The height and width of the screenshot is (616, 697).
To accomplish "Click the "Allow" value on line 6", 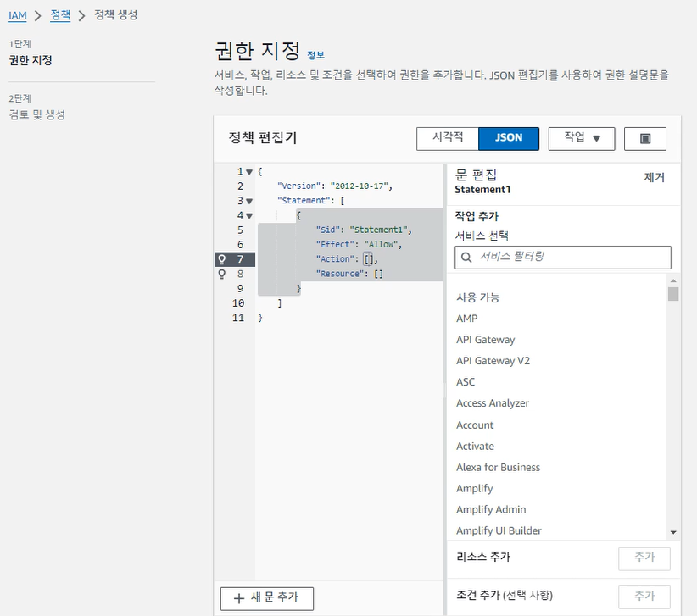I will (381, 245).
